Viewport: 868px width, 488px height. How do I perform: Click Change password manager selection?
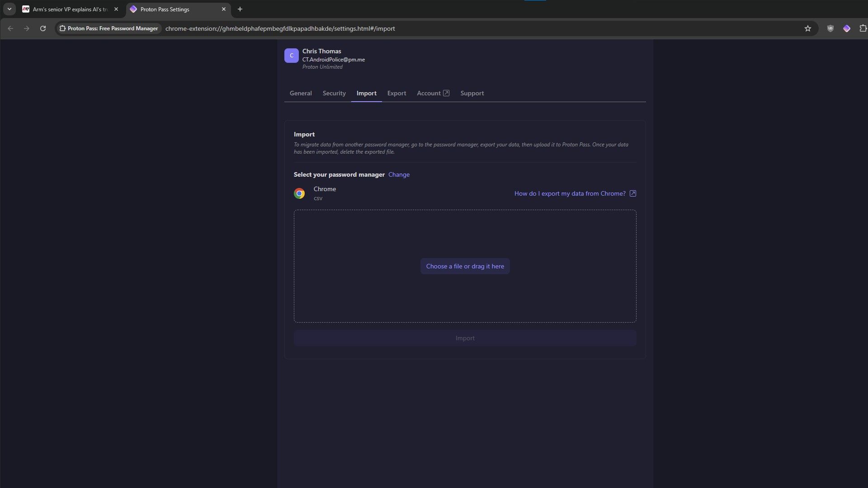point(400,174)
